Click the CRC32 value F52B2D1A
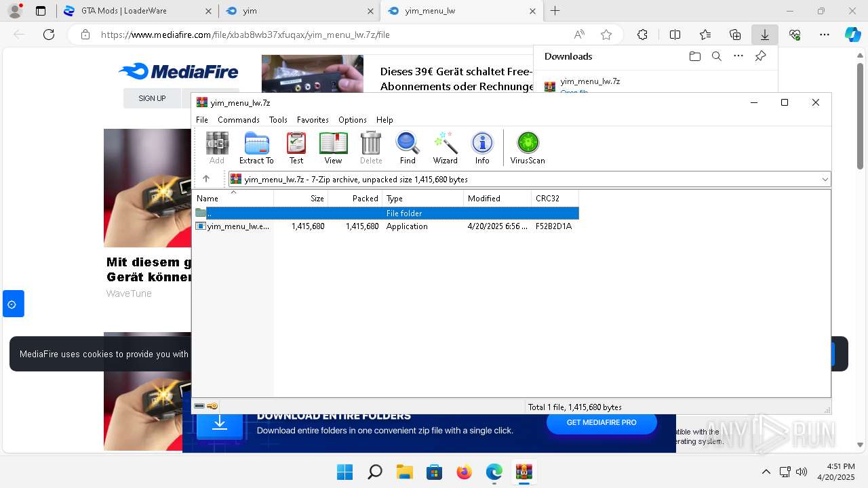This screenshot has width=868, height=488. pos(553,226)
